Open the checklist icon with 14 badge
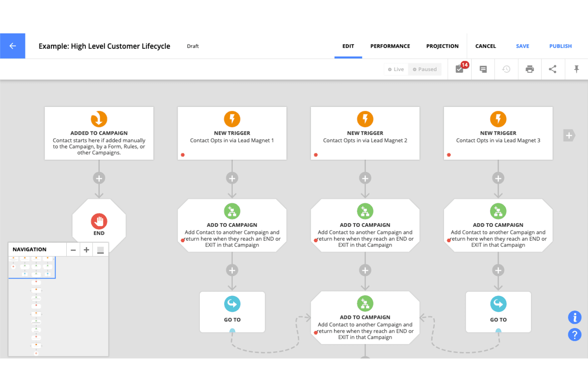Screen dimensions: 588x392 pyautogui.click(x=460, y=69)
